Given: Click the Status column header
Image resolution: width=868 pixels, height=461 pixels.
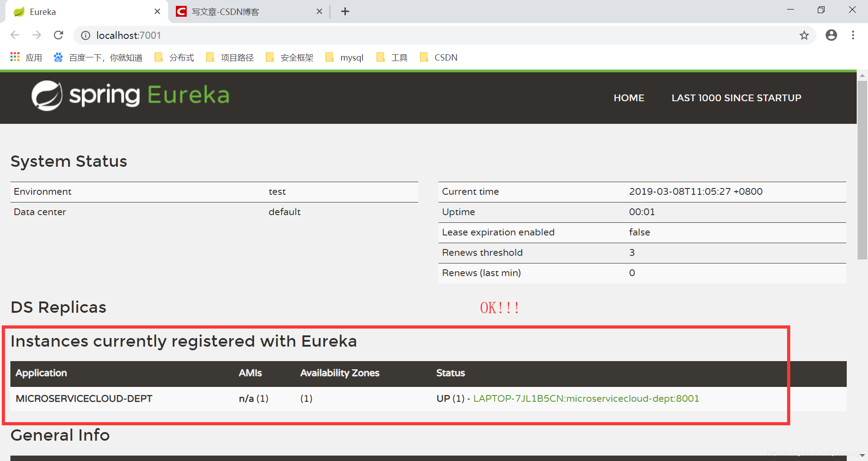Looking at the screenshot, I should [x=450, y=373].
